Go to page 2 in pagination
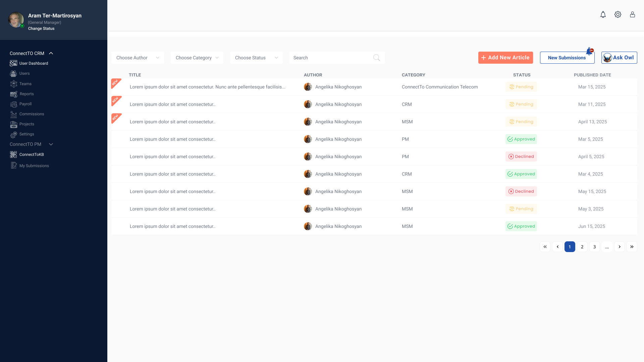 click(x=582, y=247)
